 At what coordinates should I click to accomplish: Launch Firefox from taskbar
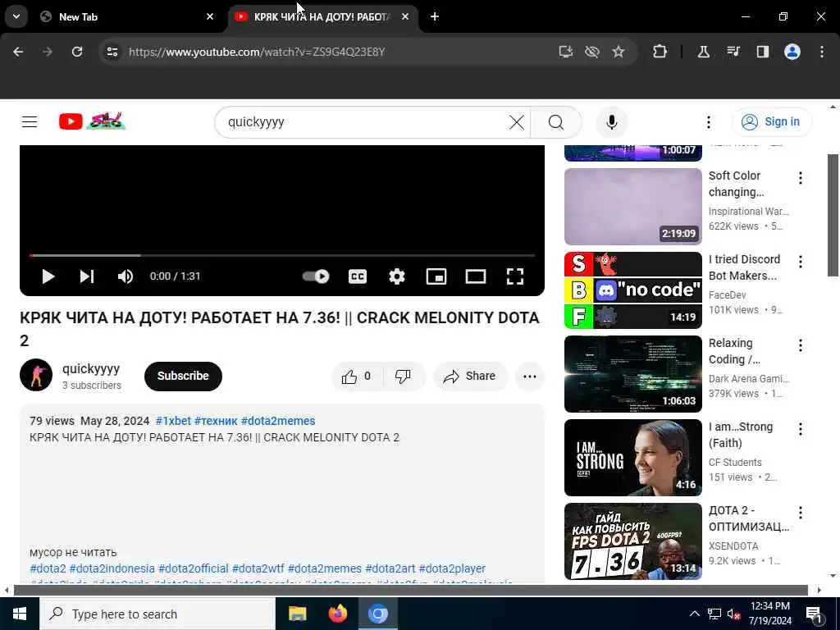(x=337, y=614)
